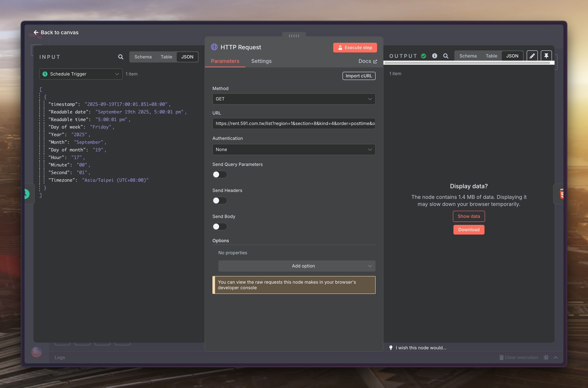The image size is (588, 388).
Task: Select the Table view in Input panel
Action: tap(166, 57)
